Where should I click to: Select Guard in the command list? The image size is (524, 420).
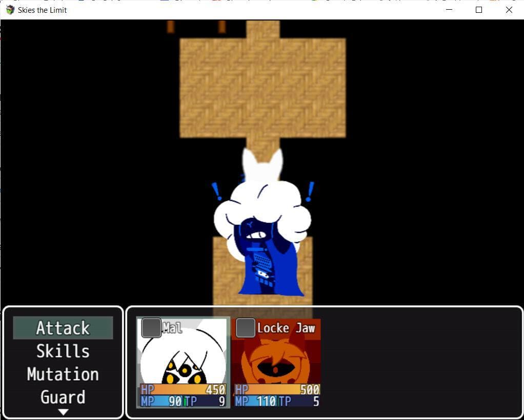coord(63,397)
